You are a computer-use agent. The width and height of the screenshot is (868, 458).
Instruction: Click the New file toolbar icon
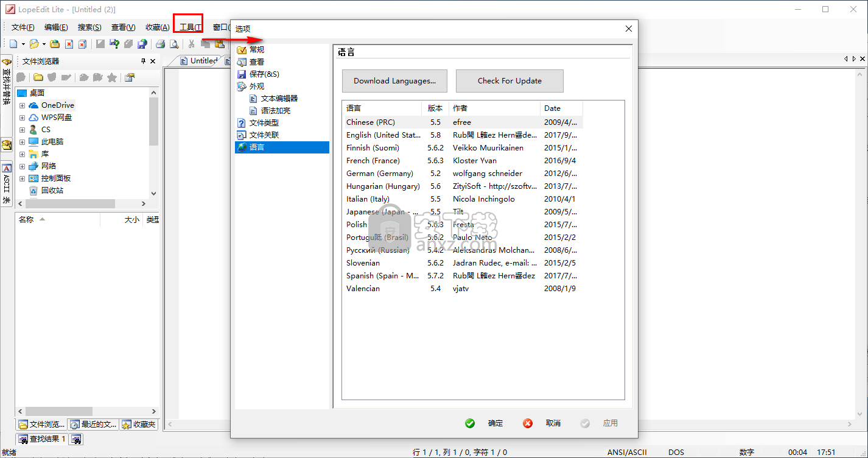(13, 44)
